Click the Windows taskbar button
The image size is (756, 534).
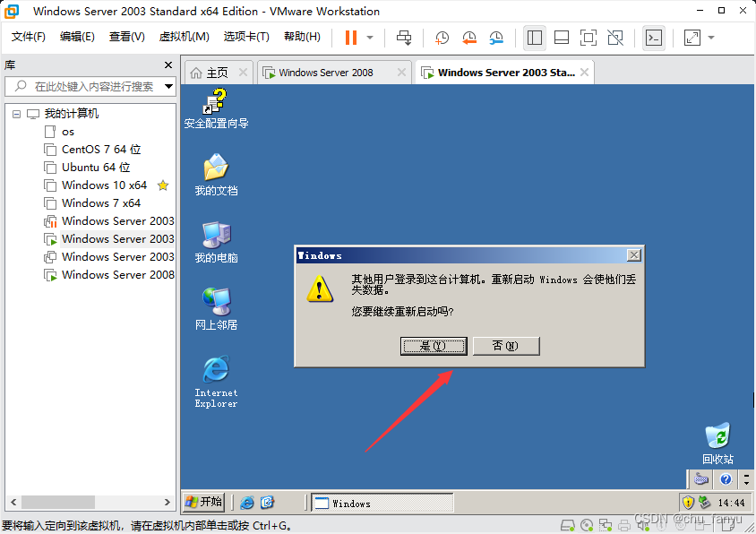click(x=382, y=504)
